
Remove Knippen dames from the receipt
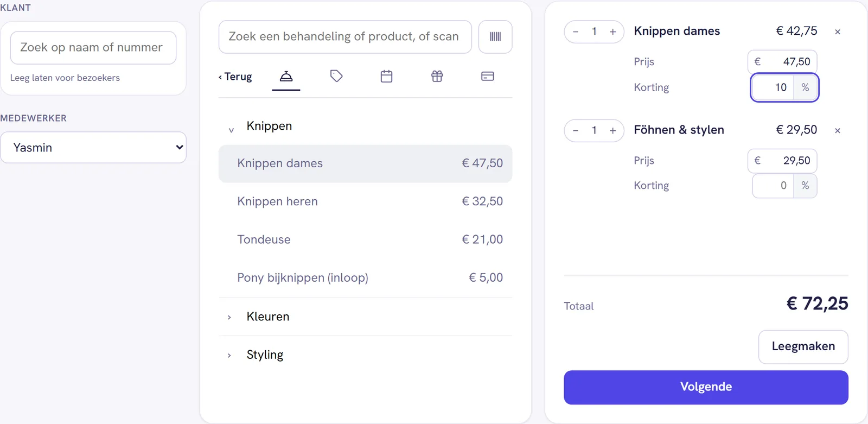[x=838, y=32]
